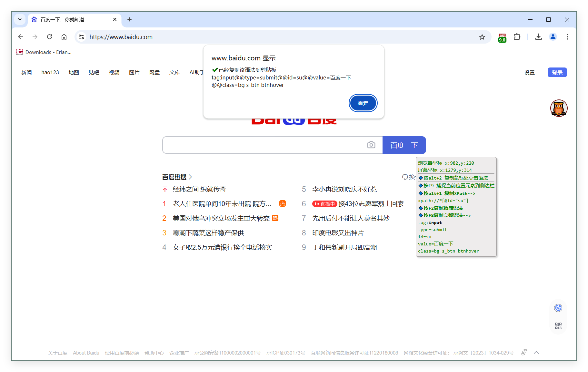The height and width of the screenshot is (372, 588).
Task: Open the browser downloads icon
Action: point(538,37)
